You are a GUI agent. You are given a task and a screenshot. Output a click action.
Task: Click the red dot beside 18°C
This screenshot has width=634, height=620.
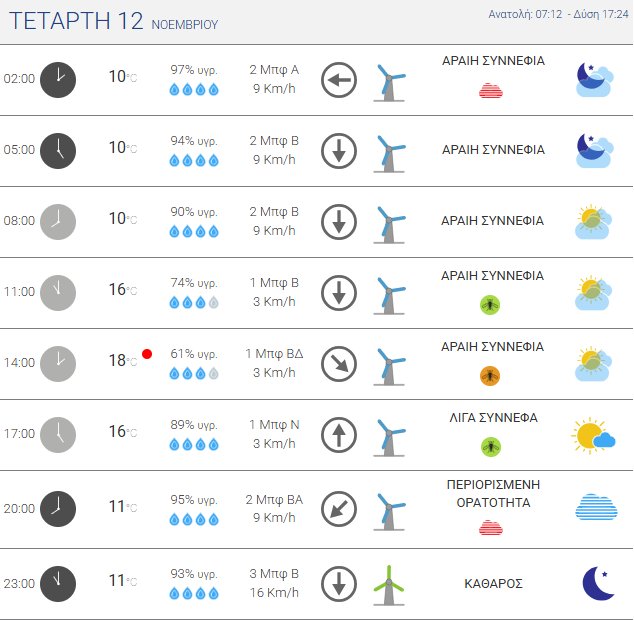pos(147,354)
